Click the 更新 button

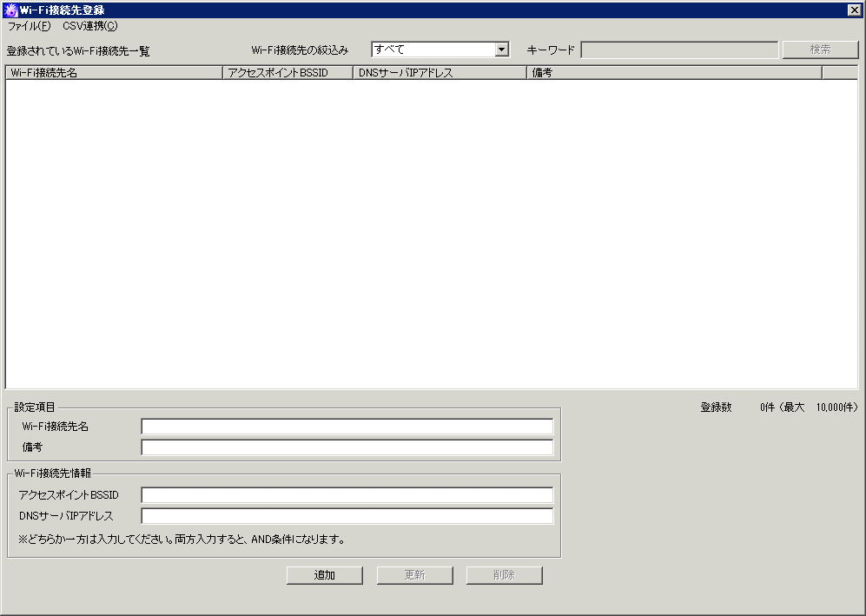tap(415, 575)
